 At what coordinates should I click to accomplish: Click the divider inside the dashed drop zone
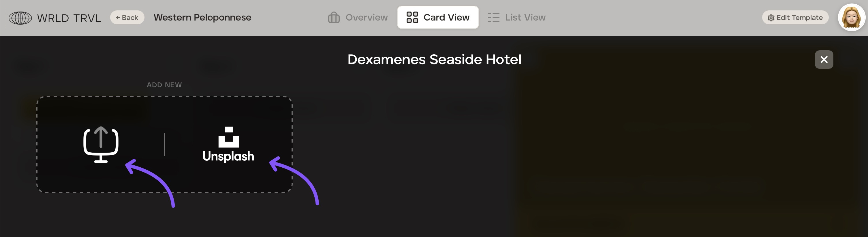pyautogui.click(x=164, y=145)
